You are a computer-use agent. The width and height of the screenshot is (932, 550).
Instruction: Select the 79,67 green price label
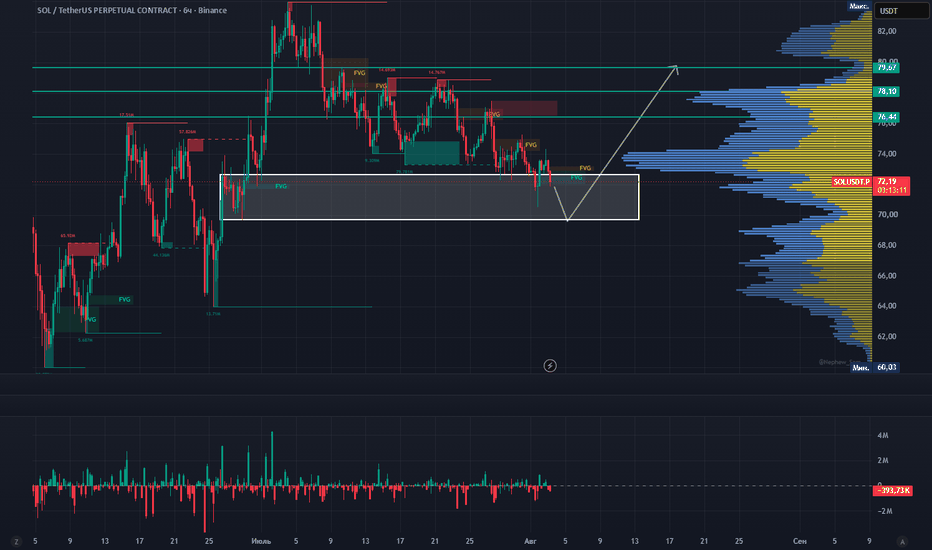click(886, 67)
